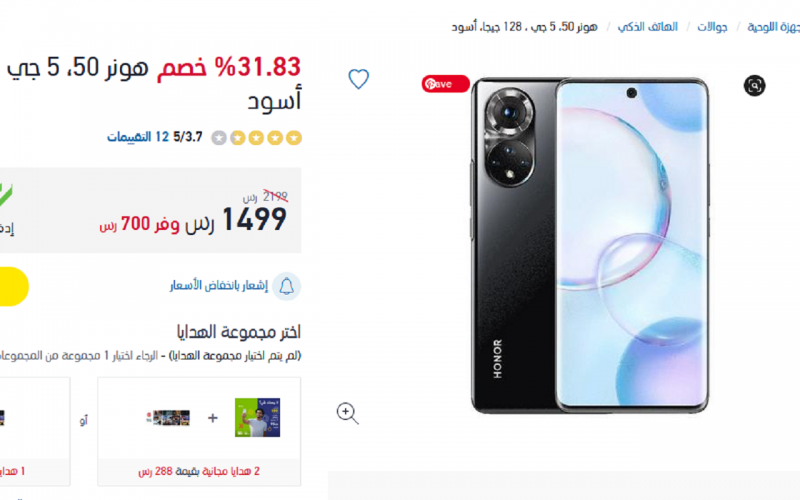The image size is (800, 500).
Task: Select the 2 free gifts bundle option
Action: click(199, 432)
